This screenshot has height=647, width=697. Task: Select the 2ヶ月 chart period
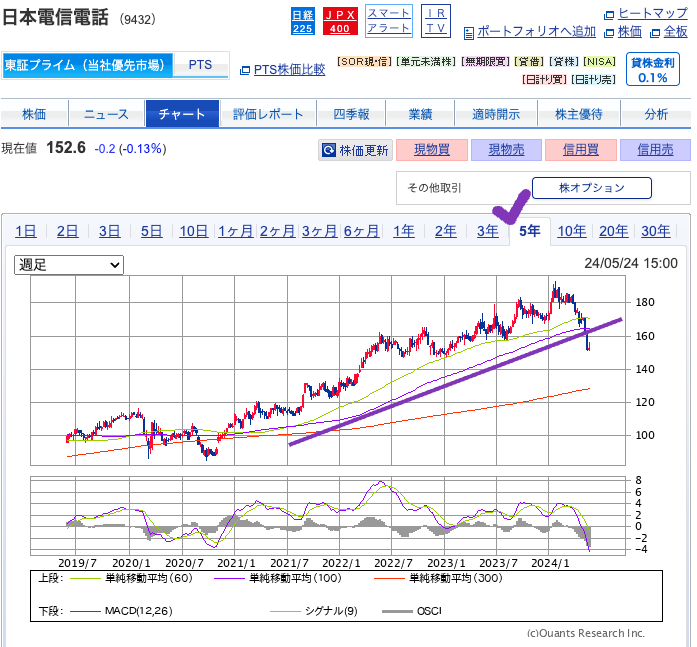[x=278, y=232]
